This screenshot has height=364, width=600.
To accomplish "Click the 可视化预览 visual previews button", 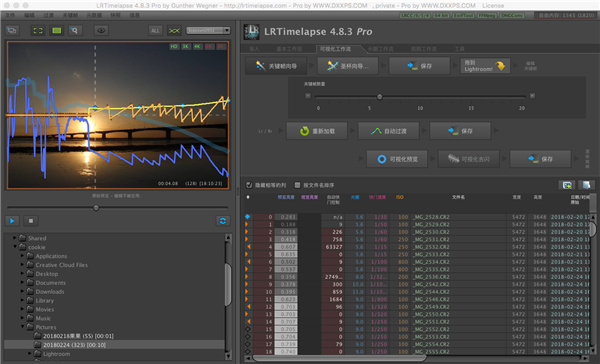I will tap(397, 159).
